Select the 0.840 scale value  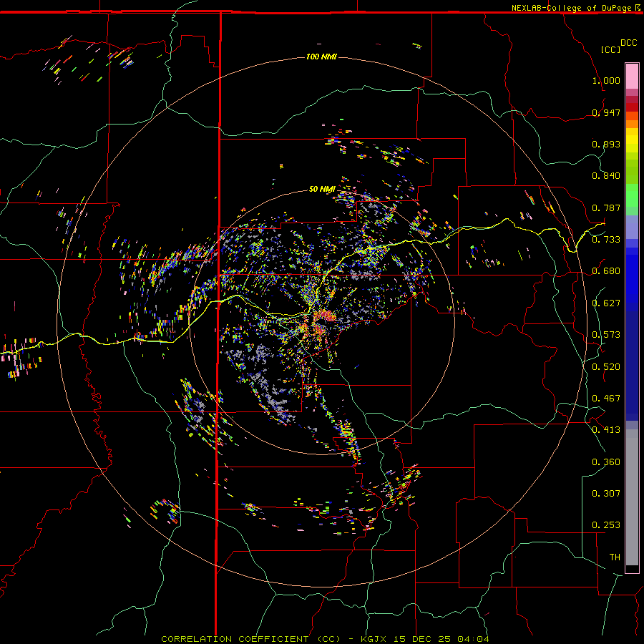[x=606, y=176]
